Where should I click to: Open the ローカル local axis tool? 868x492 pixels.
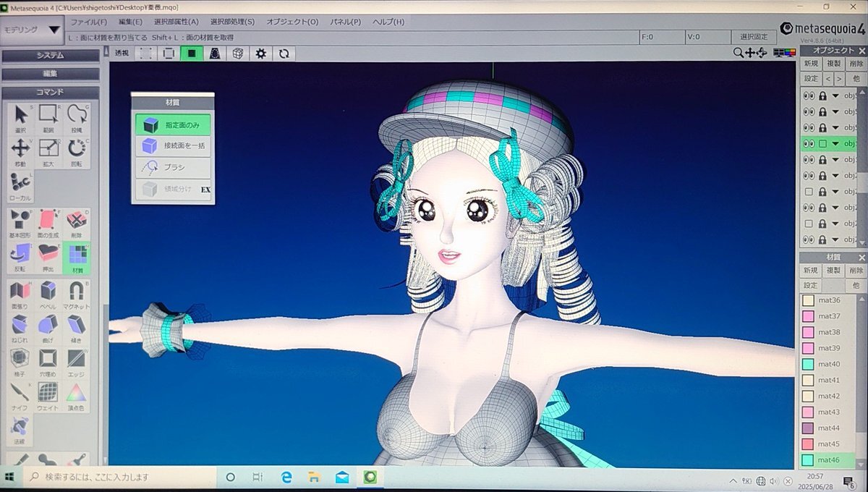(20, 187)
